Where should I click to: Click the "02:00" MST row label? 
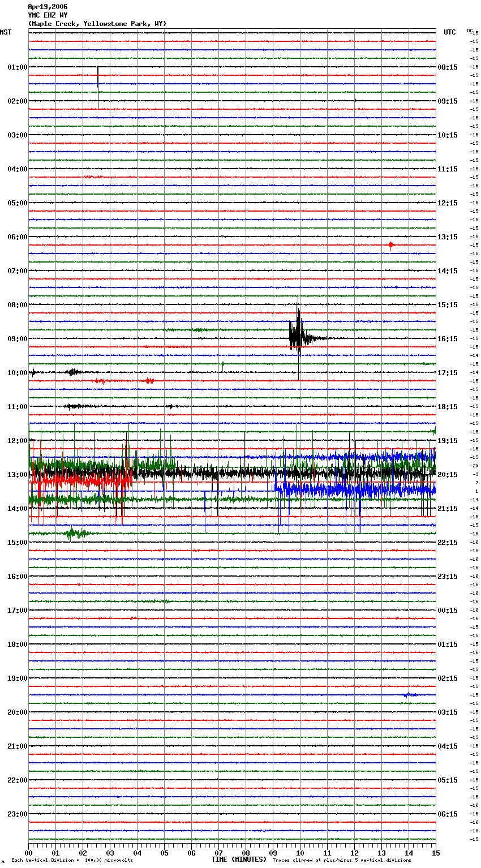click(18, 101)
